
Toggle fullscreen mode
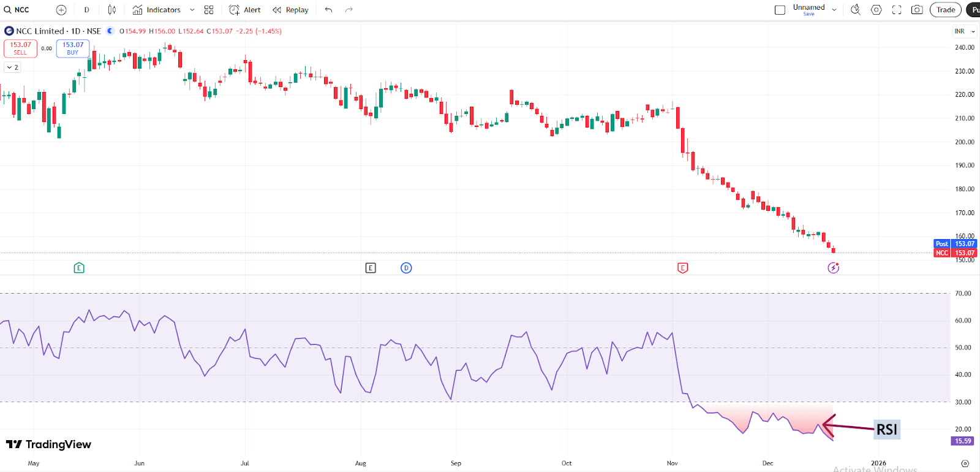click(897, 10)
